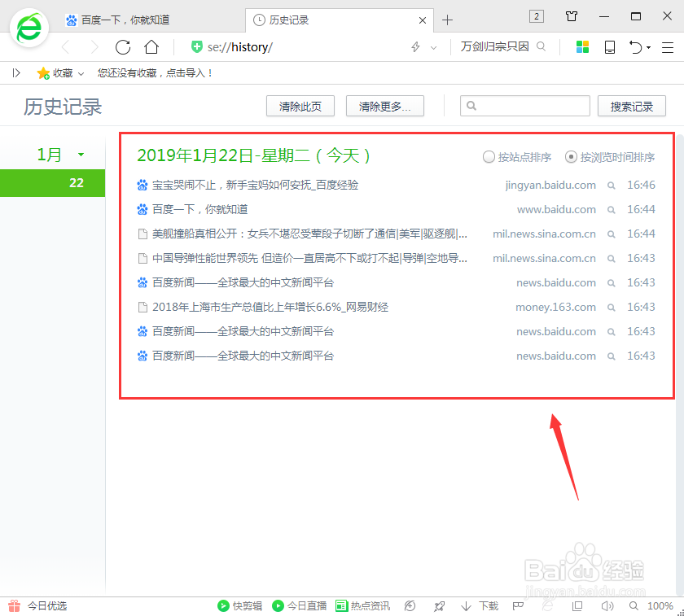The width and height of the screenshot is (684, 616).
Task: Expand the undo history dropdown arrow
Action: click(647, 46)
